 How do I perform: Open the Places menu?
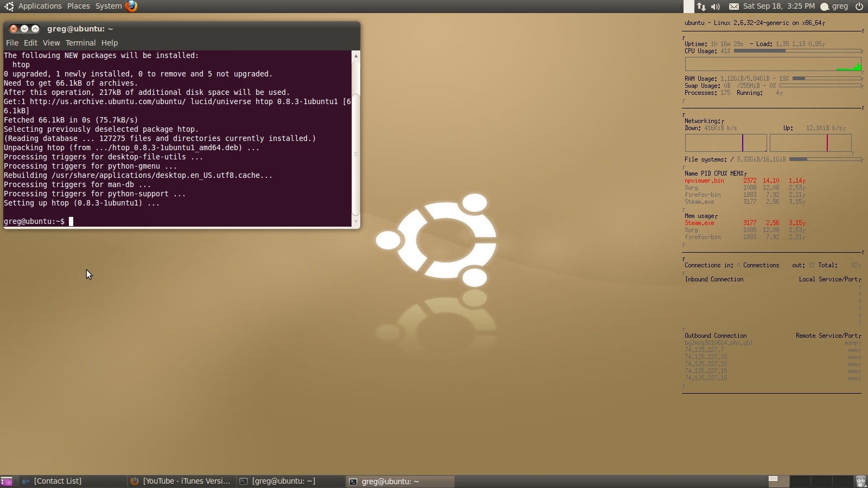[x=79, y=7]
